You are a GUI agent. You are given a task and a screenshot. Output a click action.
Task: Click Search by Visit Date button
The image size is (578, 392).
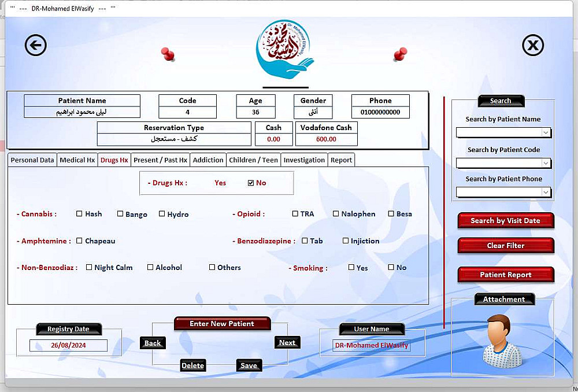pyautogui.click(x=505, y=220)
